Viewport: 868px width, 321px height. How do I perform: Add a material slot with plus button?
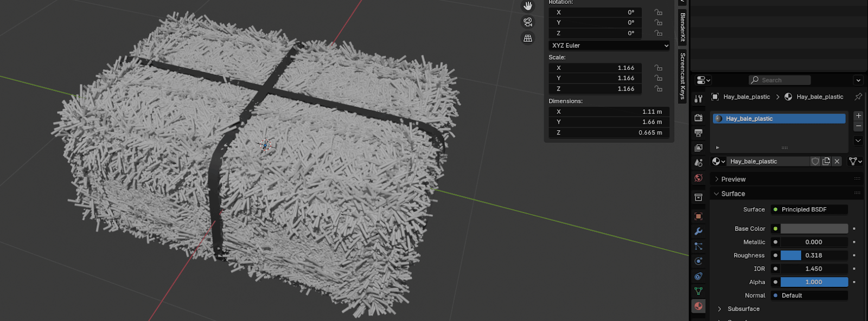point(858,116)
